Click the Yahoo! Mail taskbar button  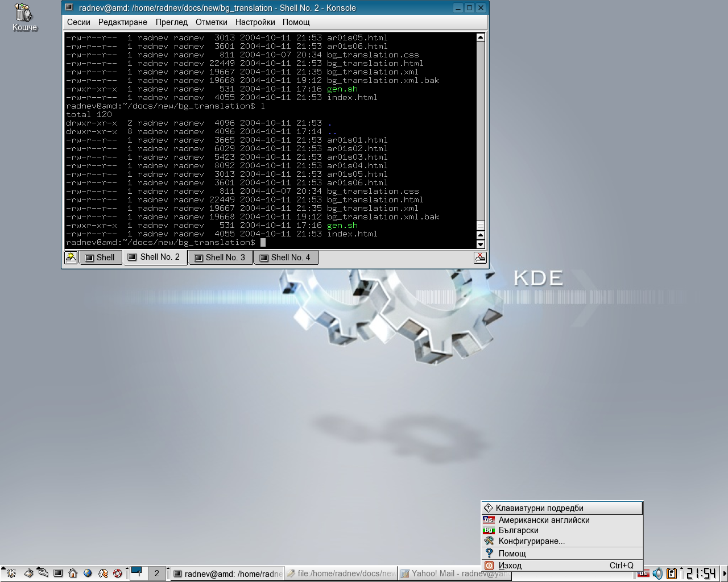tap(454, 573)
